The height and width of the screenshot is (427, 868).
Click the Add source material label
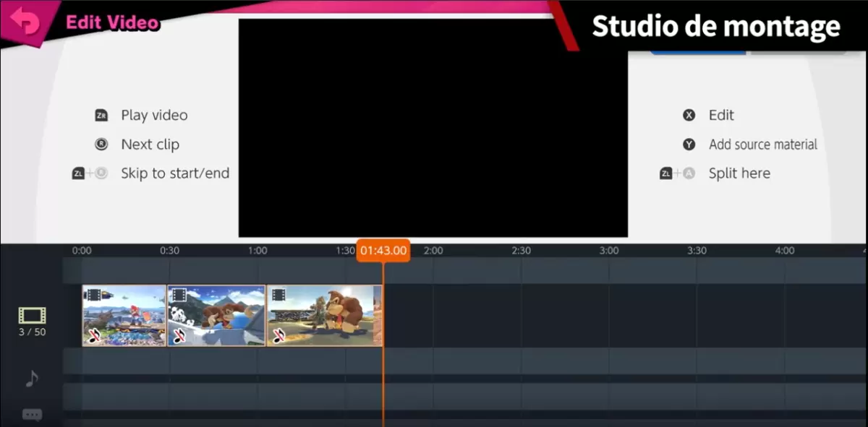pos(762,145)
